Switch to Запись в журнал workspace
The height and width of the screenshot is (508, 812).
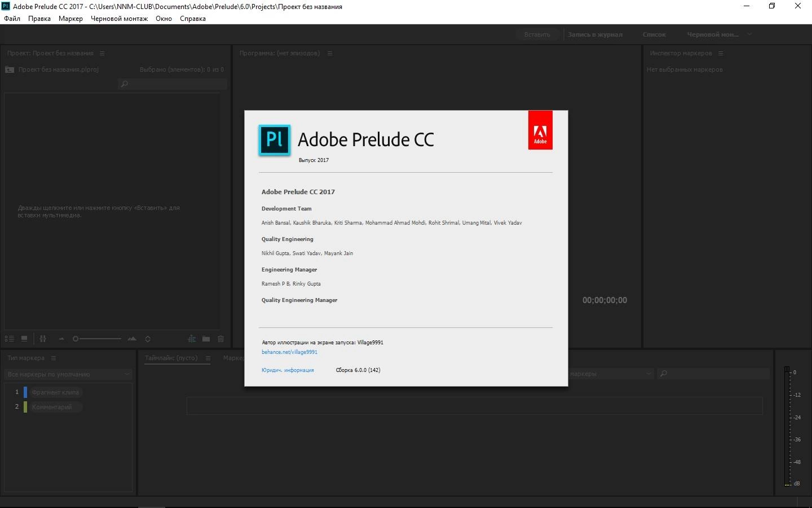pos(595,34)
